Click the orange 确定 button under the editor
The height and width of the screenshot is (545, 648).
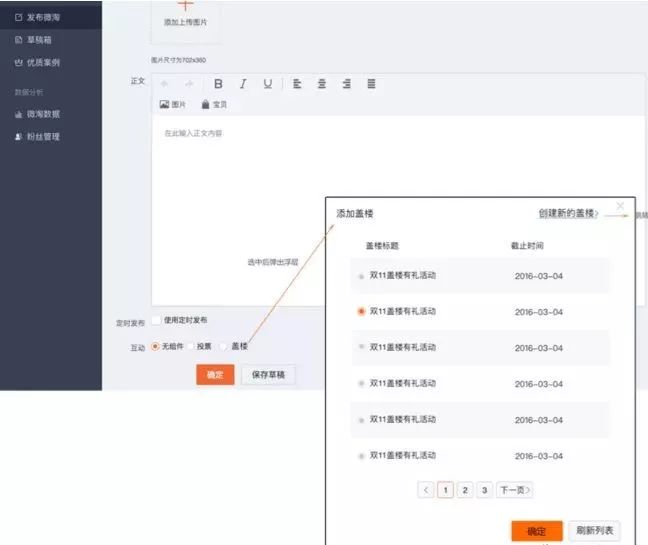click(x=215, y=375)
